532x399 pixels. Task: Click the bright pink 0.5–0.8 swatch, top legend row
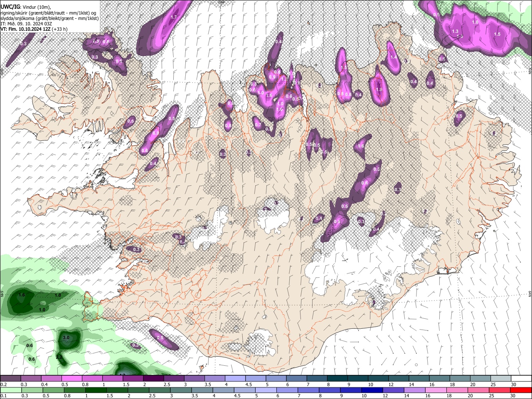click(x=71, y=379)
